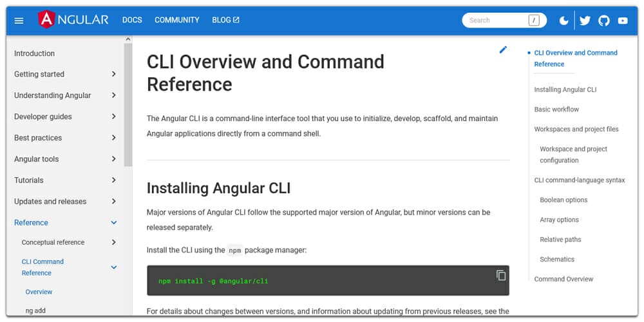Expand the Developer guides section
The width and height of the screenshot is (644, 322).
[66, 117]
